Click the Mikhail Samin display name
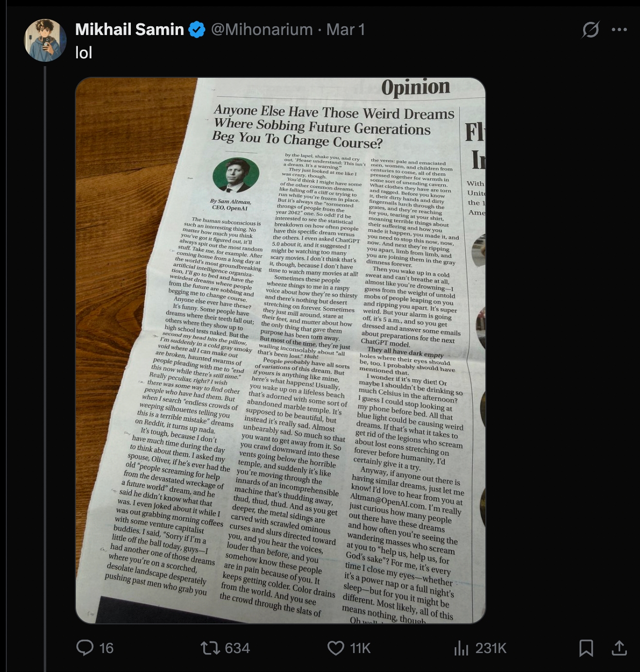The width and height of the screenshot is (640, 672). click(x=129, y=30)
